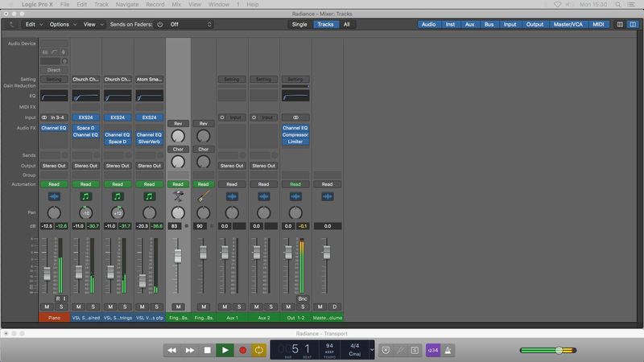Click the Piano channel EQ thumbnail
Image resolution: width=644 pixels, height=362 pixels.
[54, 96]
